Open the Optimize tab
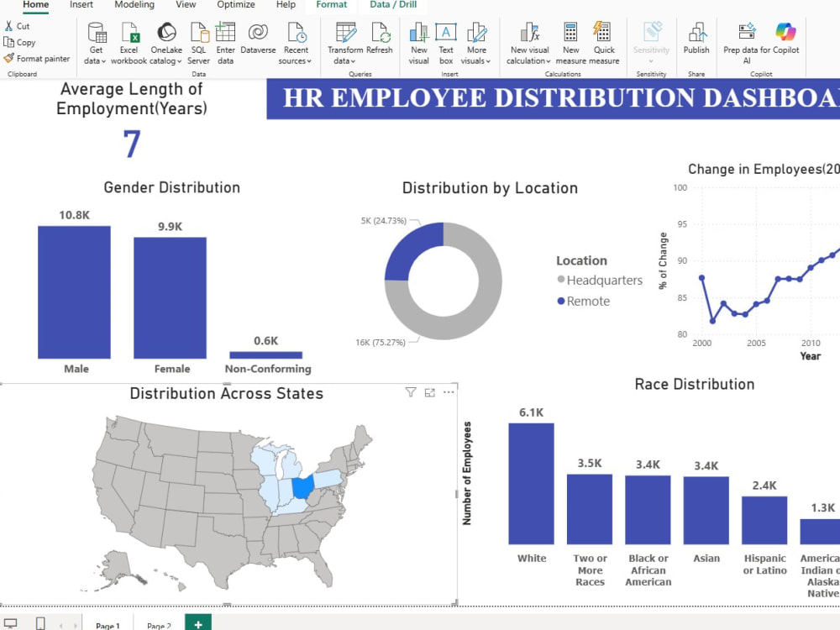Image resolution: width=840 pixels, height=630 pixels. (236, 5)
